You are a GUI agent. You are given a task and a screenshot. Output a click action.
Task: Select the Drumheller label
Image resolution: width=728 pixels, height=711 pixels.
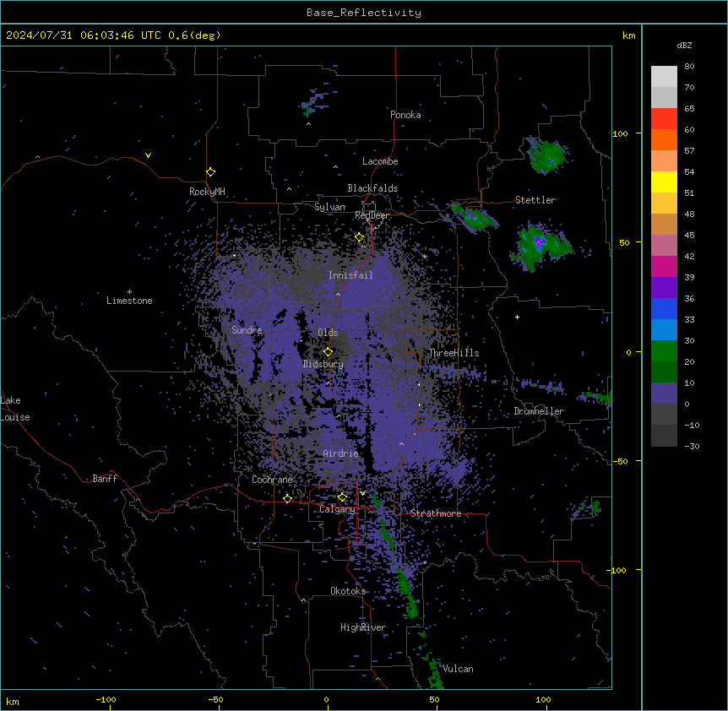(x=539, y=411)
